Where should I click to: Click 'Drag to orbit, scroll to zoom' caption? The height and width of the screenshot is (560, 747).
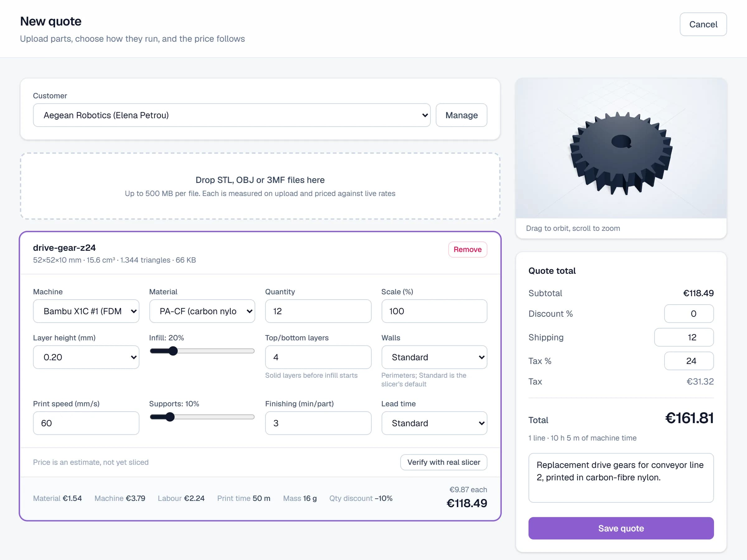[x=573, y=228]
